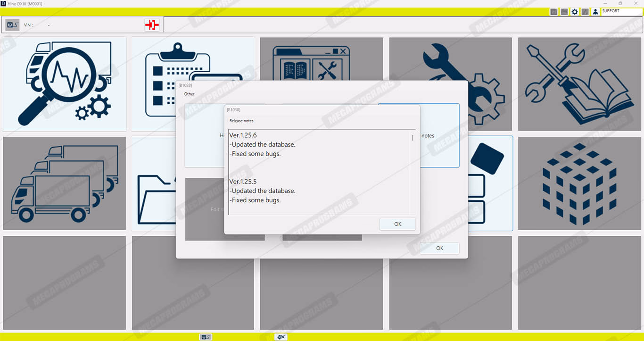
Task: Click the leftmost greyed icon in the yellow bar
Action: point(554,12)
